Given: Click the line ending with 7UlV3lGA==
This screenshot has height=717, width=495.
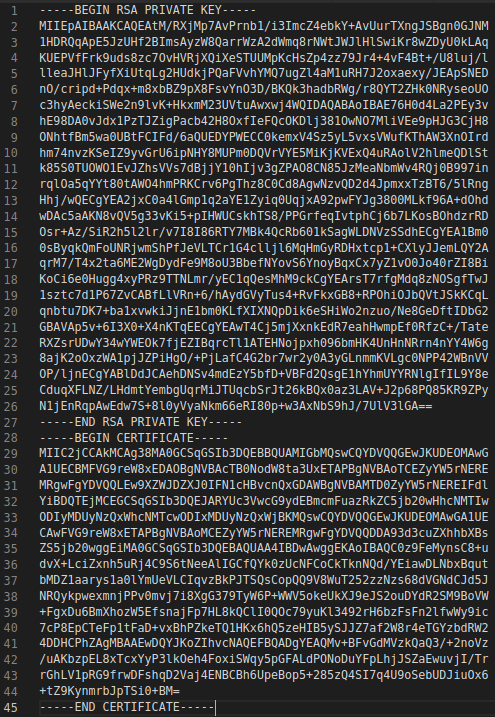Looking at the screenshot, I should 235,406.
